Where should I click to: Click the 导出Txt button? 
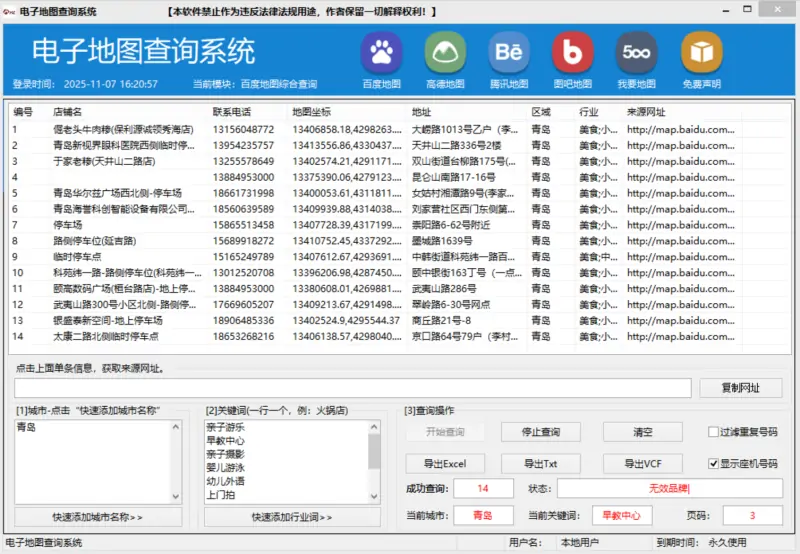(541, 464)
